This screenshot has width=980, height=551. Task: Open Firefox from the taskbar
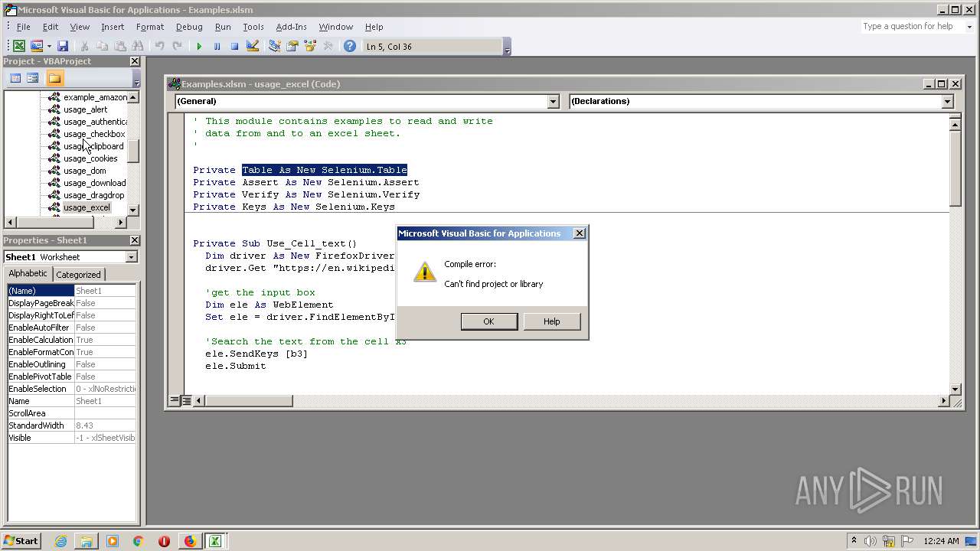point(189,541)
